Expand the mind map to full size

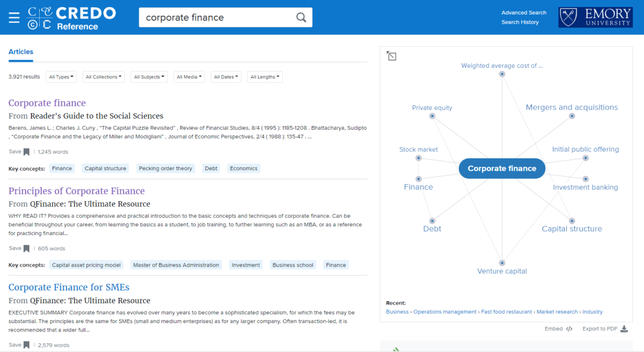click(x=392, y=56)
